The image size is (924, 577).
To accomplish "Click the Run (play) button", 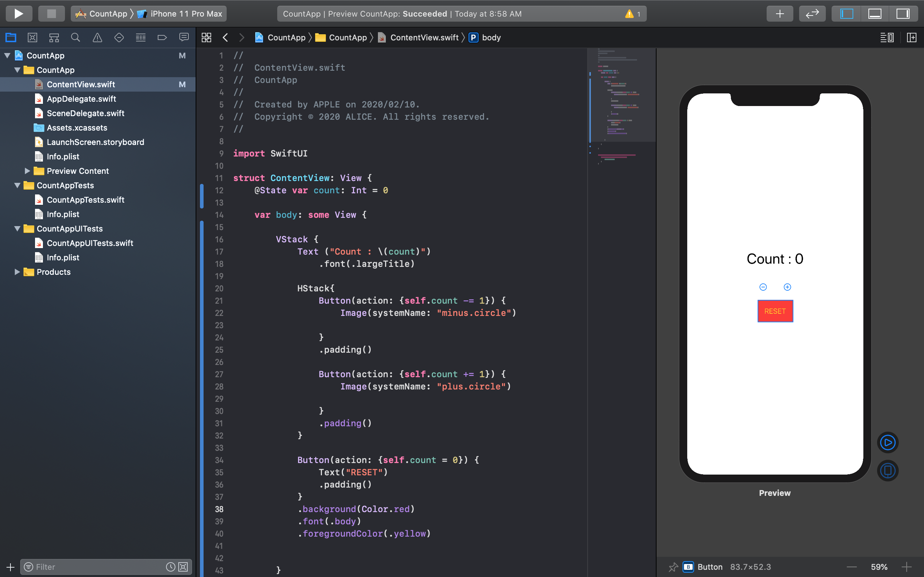I will (18, 14).
